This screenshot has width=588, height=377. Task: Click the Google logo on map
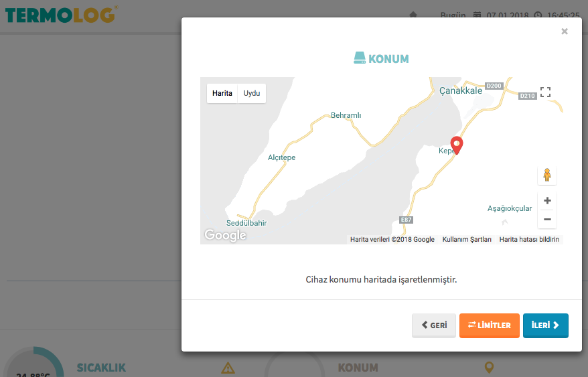(225, 235)
